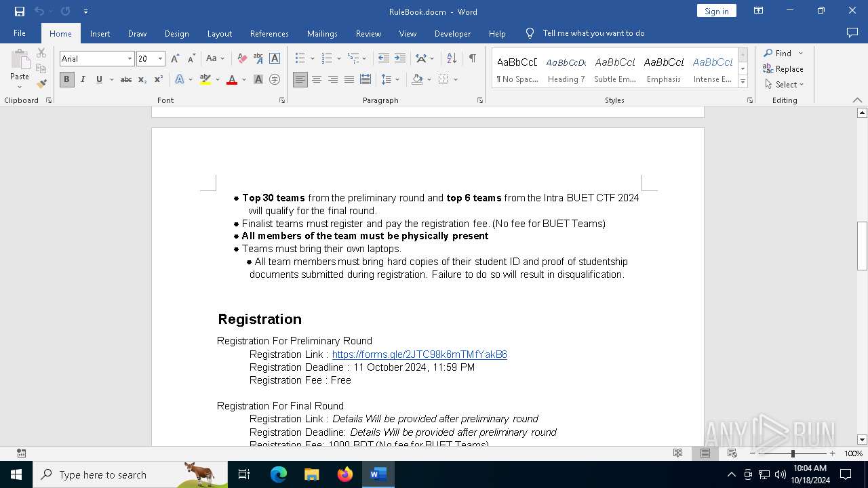
Task: Show or hide paragraph marks
Action: point(472,59)
